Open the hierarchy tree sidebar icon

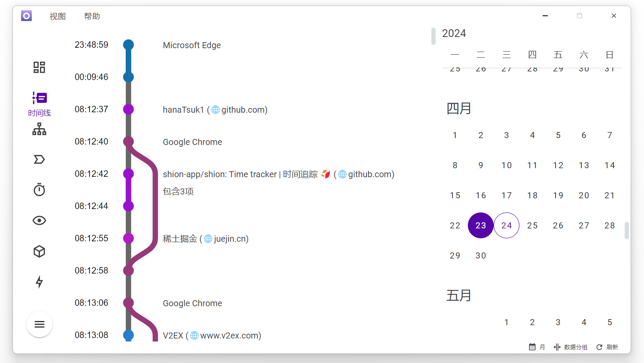tap(39, 129)
